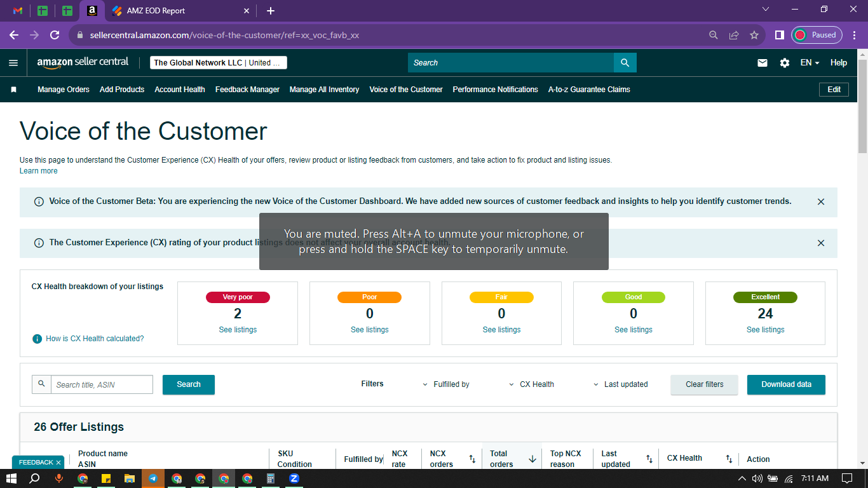The height and width of the screenshot is (488, 868).
Task: Dismiss the Voice of the Customer Beta banner
Action: pyautogui.click(x=821, y=201)
